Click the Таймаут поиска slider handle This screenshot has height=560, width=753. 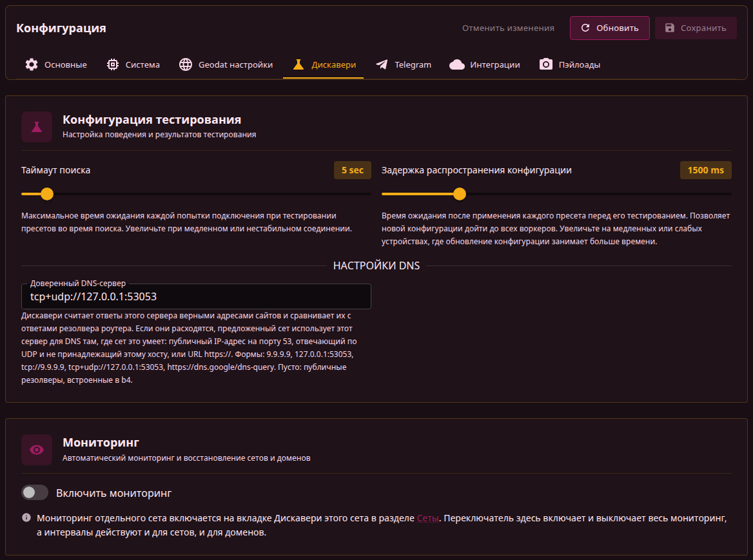coord(47,194)
